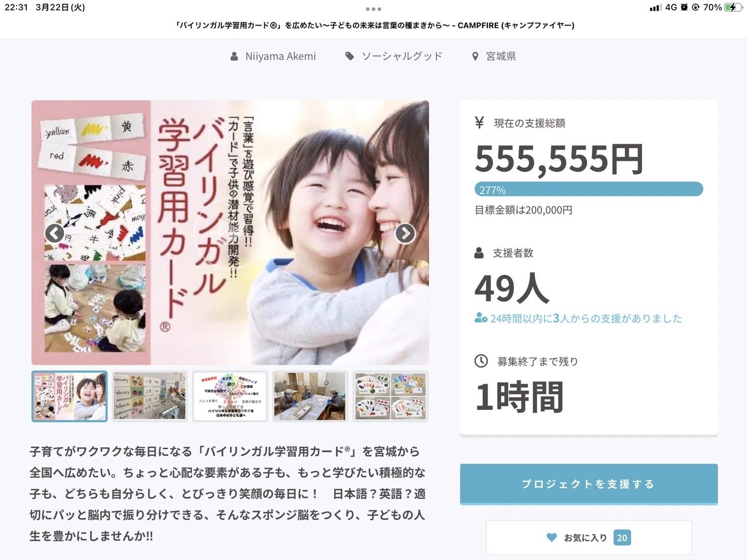Screen dimensions: 747x560
Task: Click the clock icon by 募集終了まで残り
Action: pos(481,361)
